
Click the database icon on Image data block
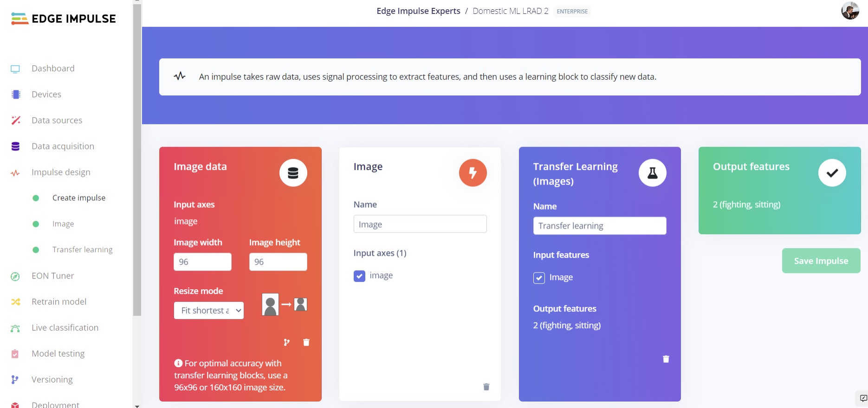click(x=293, y=173)
